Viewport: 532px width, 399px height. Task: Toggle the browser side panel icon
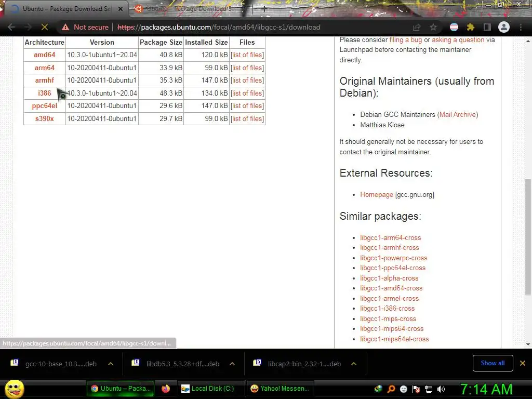[487, 27]
